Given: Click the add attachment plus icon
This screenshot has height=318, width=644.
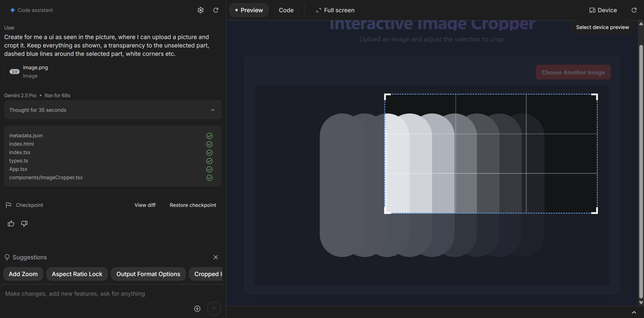Looking at the screenshot, I should click(197, 308).
